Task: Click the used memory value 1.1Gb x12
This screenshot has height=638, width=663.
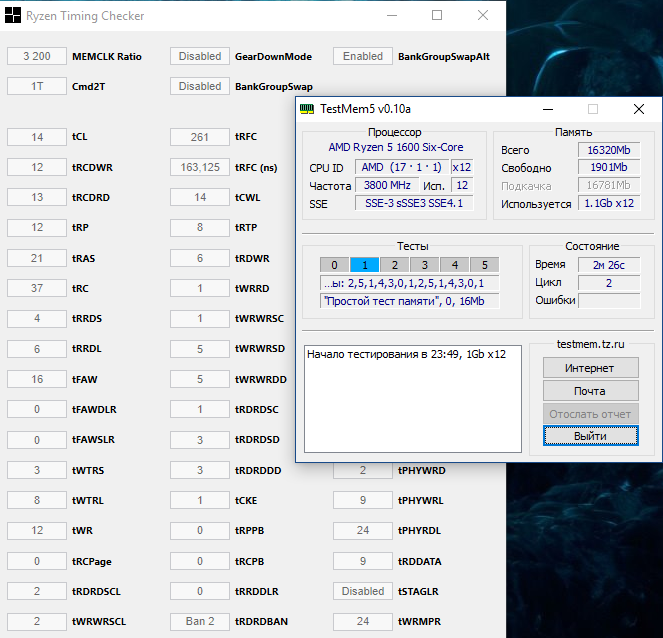Action: point(609,203)
